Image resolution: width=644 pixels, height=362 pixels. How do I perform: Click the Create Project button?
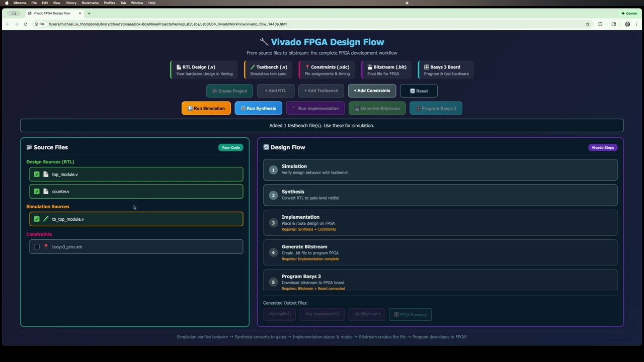(x=229, y=91)
